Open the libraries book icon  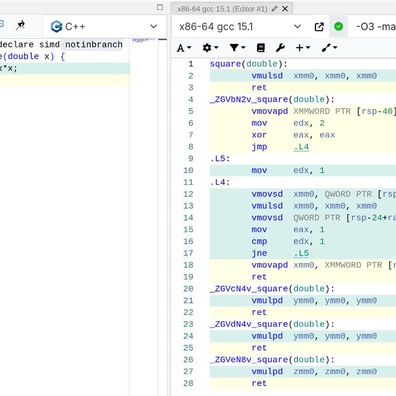click(x=261, y=48)
